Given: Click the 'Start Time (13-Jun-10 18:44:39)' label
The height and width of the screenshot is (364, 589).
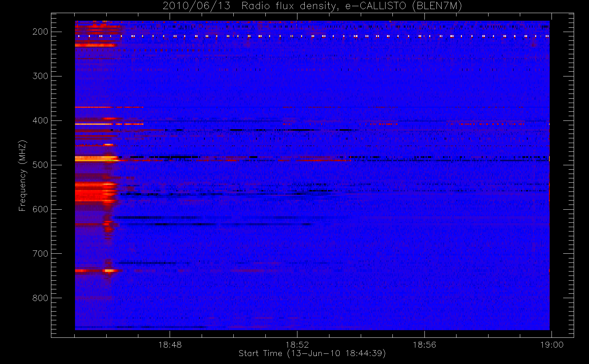Looking at the screenshot, I should [312, 353].
